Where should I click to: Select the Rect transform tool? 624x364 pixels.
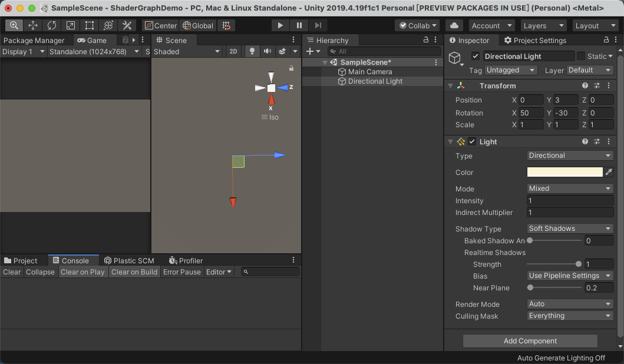[x=89, y=25]
